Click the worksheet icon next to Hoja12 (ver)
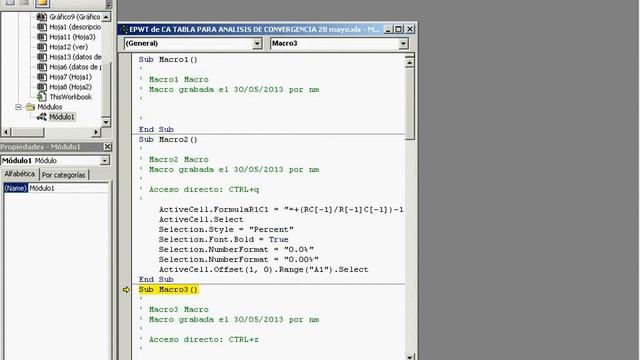640x360 pixels. tap(42, 47)
